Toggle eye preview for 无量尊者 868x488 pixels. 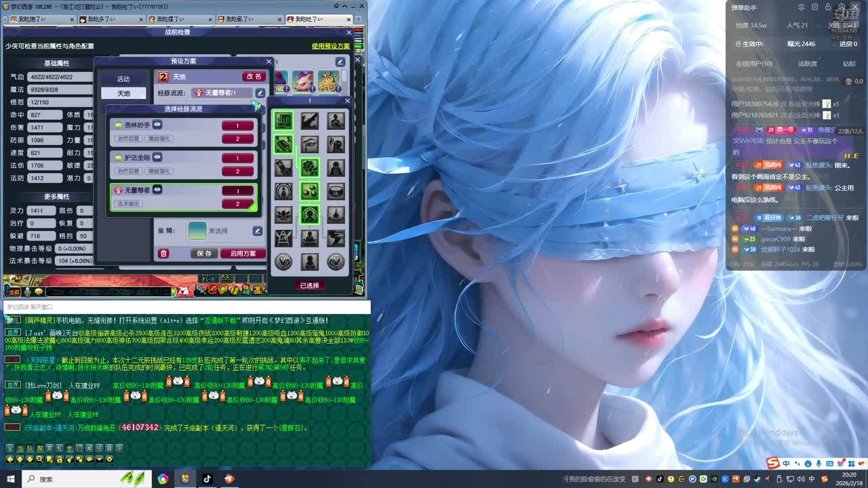[x=157, y=190]
